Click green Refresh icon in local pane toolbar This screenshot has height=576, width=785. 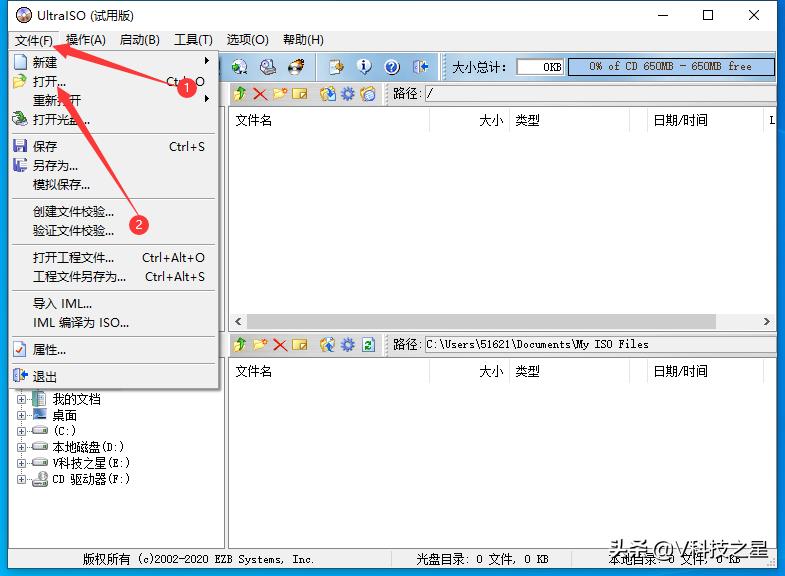coord(368,344)
